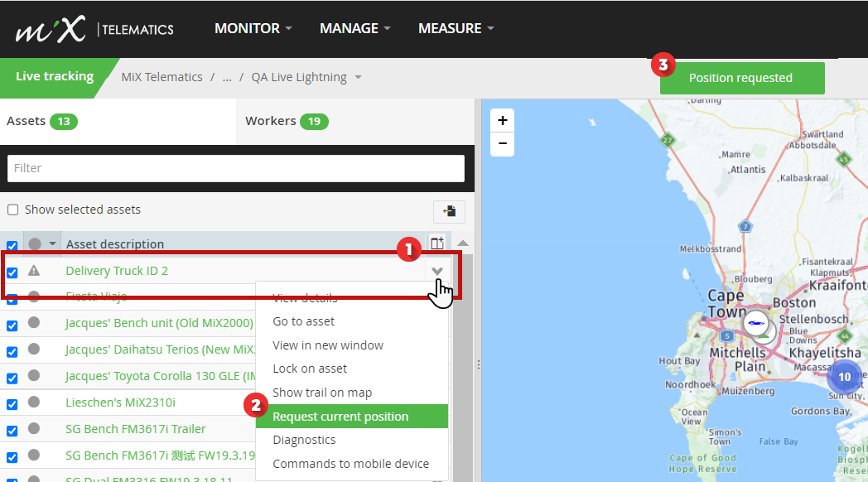Click the MiX Telematics logo
This screenshot has width=868, height=482.
[94, 29]
